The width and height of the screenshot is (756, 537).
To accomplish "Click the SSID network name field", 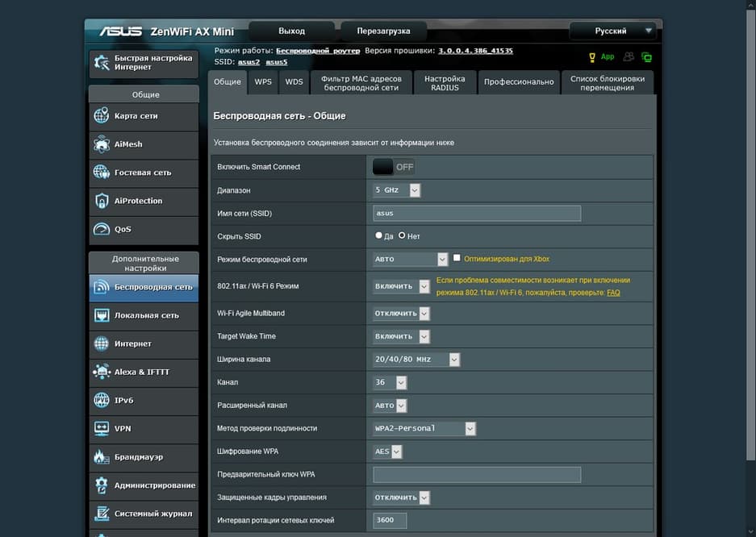I will pyautogui.click(x=476, y=214).
